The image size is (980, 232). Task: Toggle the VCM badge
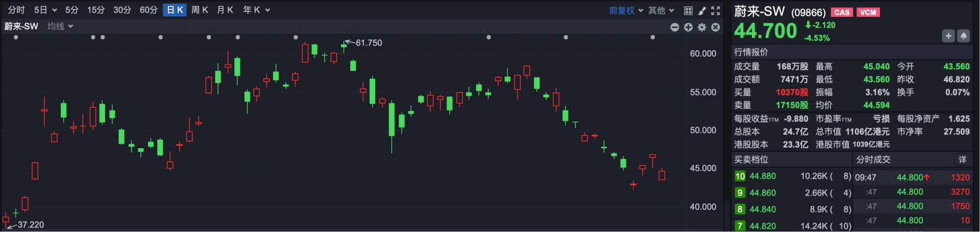(868, 12)
